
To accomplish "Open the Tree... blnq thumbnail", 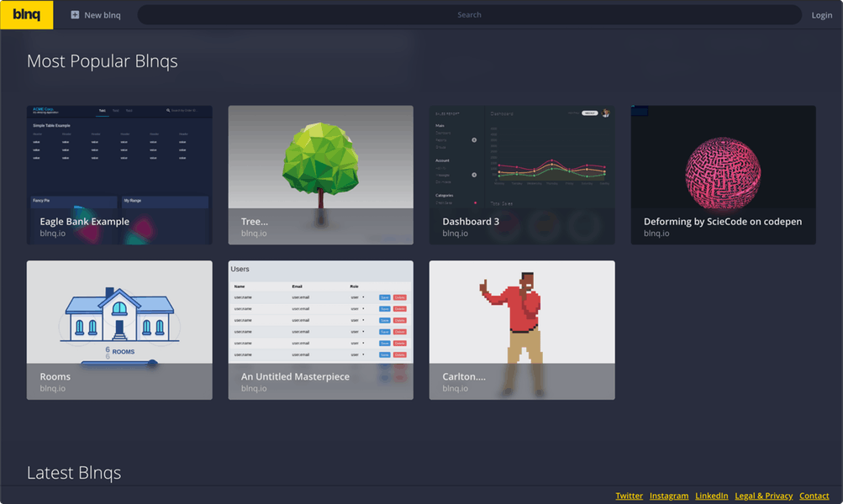I will (321, 175).
